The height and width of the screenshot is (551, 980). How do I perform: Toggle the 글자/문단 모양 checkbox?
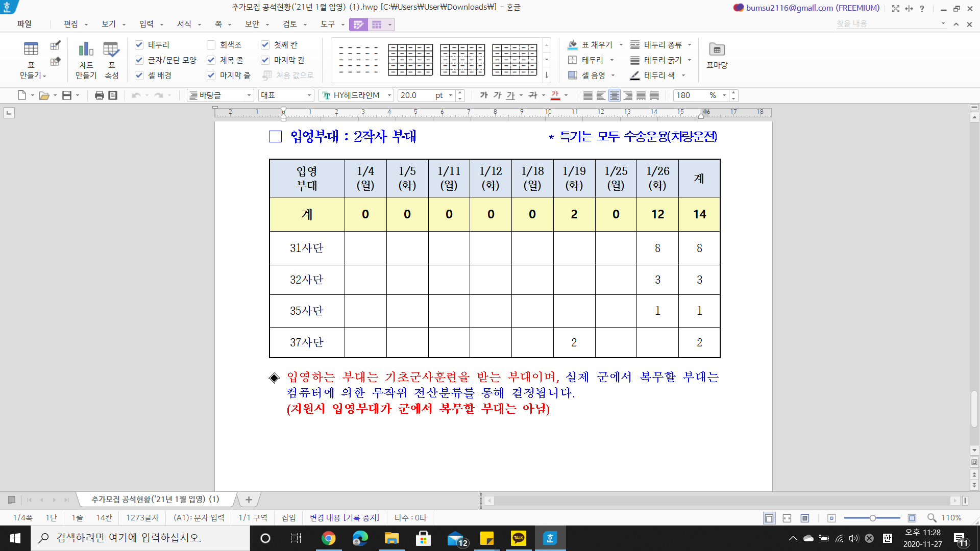coord(139,60)
